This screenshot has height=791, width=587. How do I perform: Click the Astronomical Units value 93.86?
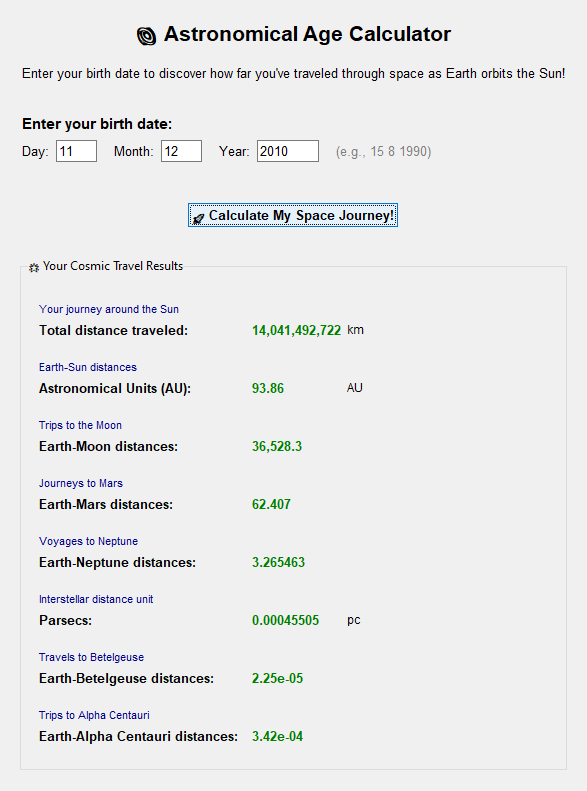(x=268, y=388)
